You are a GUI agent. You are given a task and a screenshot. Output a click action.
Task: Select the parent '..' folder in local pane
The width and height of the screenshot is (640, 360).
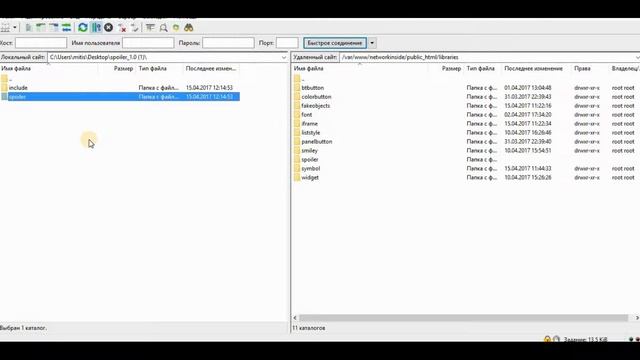pyautogui.click(x=120, y=79)
